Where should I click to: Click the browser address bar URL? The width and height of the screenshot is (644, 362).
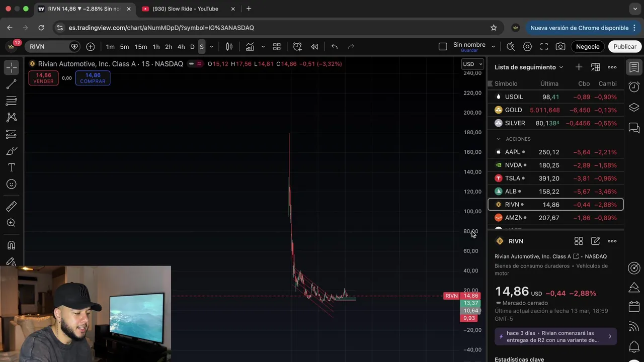[x=162, y=28]
